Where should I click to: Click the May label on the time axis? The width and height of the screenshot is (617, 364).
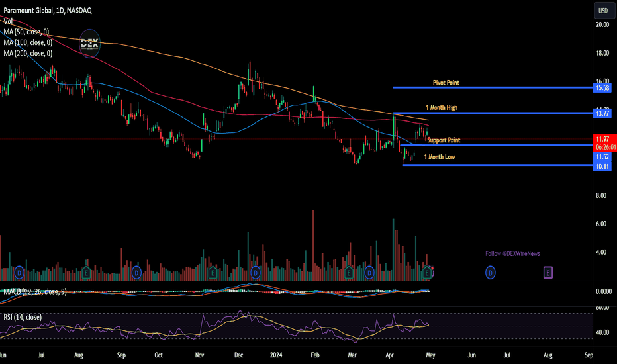coord(430,355)
